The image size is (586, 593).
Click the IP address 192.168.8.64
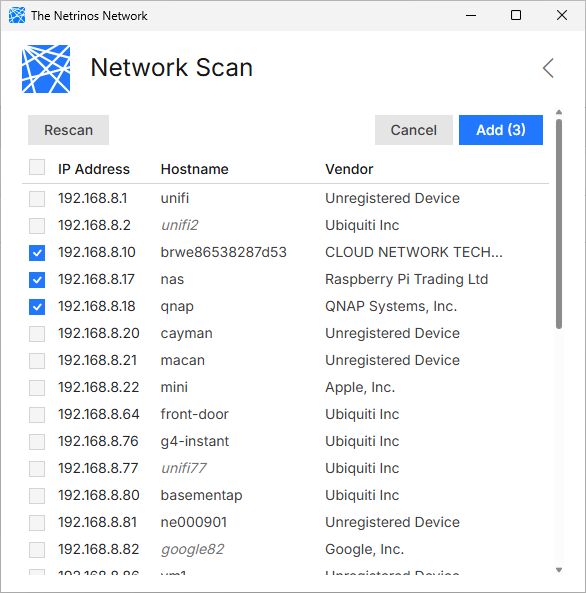98,414
